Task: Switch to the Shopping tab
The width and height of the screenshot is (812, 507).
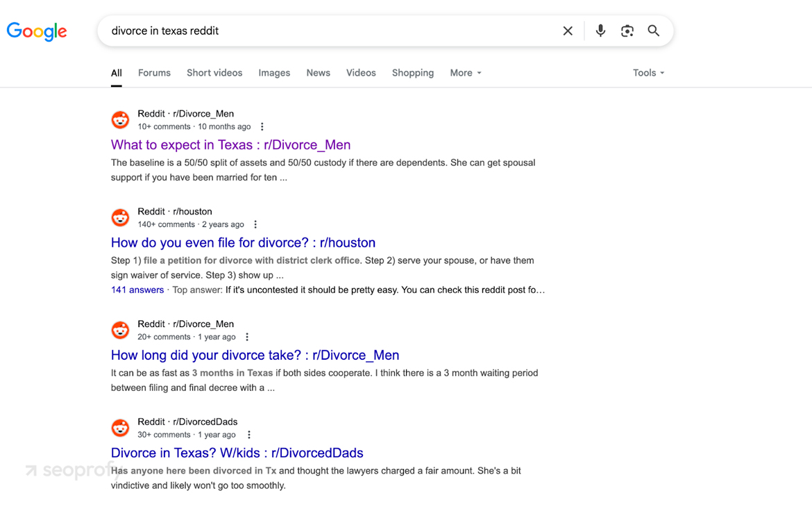Action: click(x=413, y=73)
